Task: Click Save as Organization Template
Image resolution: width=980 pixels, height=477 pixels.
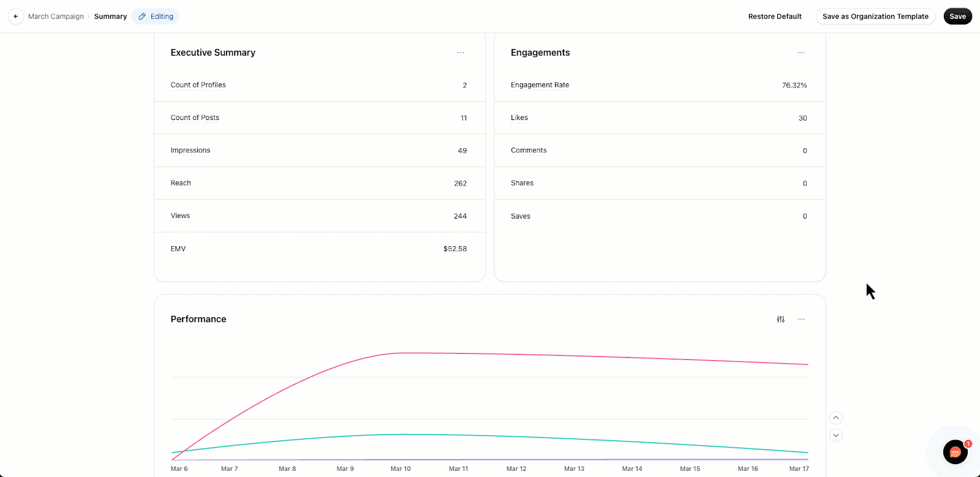Action: [x=875, y=17]
